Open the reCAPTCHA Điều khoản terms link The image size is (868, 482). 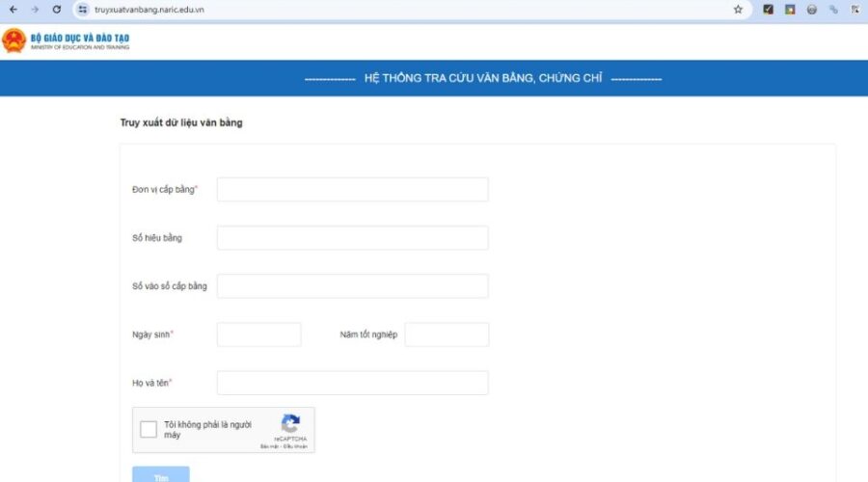pyautogui.click(x=294, y=446)
